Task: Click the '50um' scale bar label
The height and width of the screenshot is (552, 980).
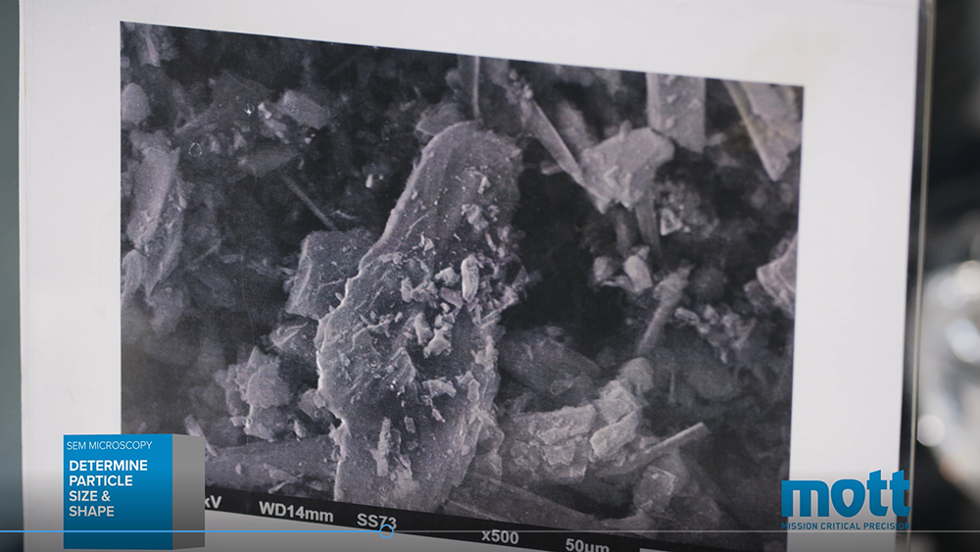Action: 587,544
